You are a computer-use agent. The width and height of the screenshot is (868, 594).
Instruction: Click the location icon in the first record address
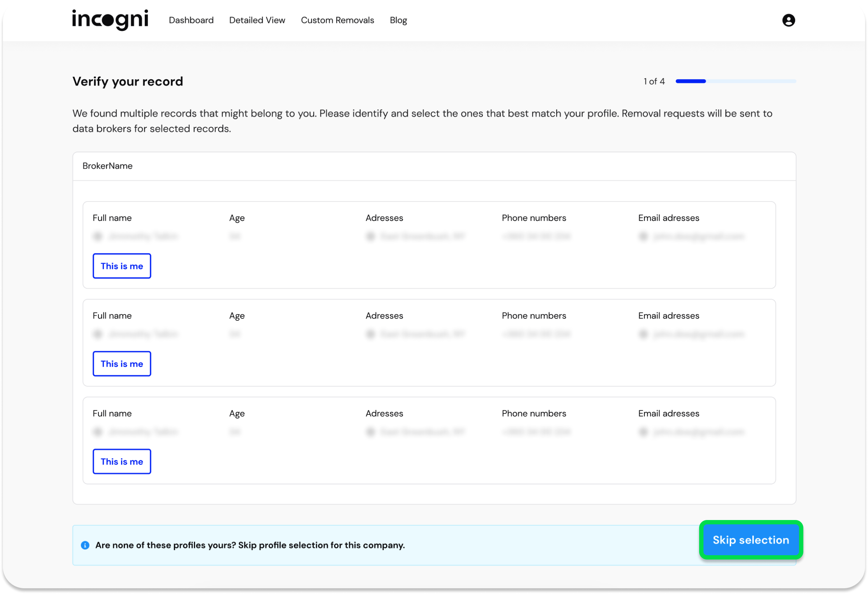pyautogui.click(x=370, y=236)
